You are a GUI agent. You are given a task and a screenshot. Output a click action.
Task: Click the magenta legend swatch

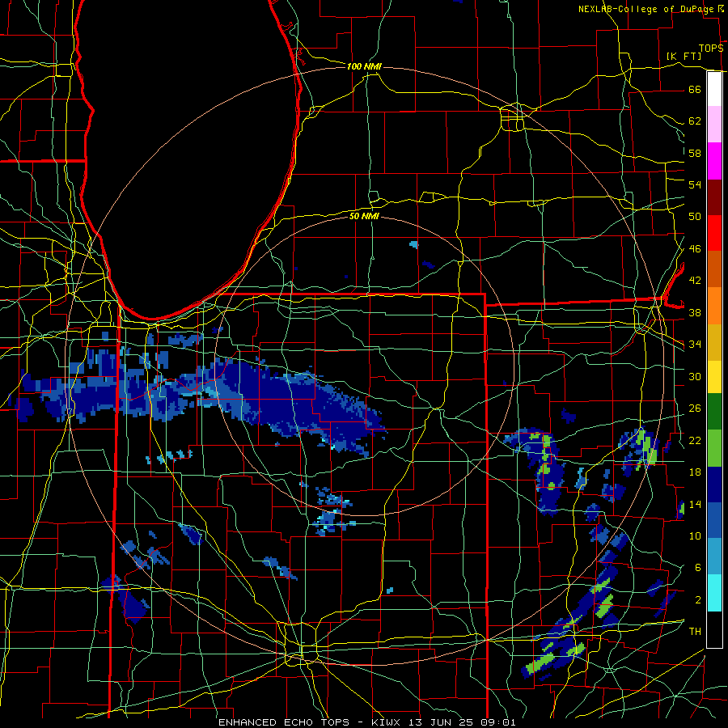click(x=714, y=161)
